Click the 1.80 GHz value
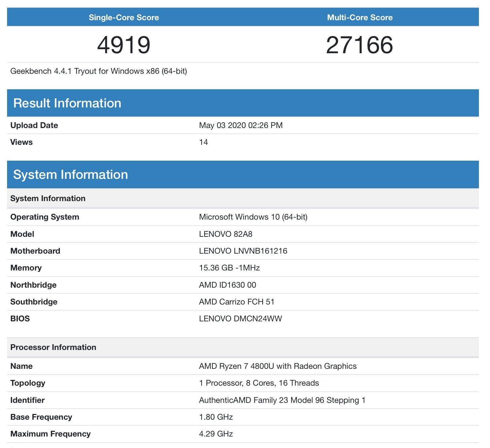Viewport: 490px width, 448px height. click(216, 417)
